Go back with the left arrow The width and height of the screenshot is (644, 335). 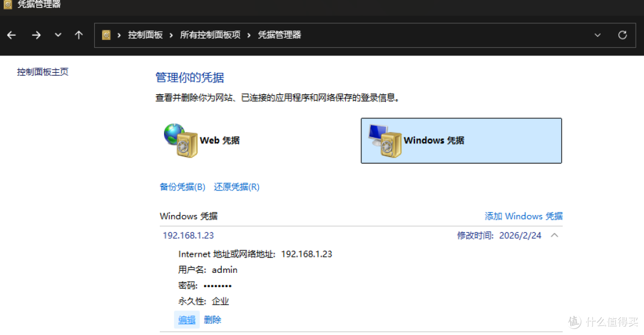(x=11, y=35)
